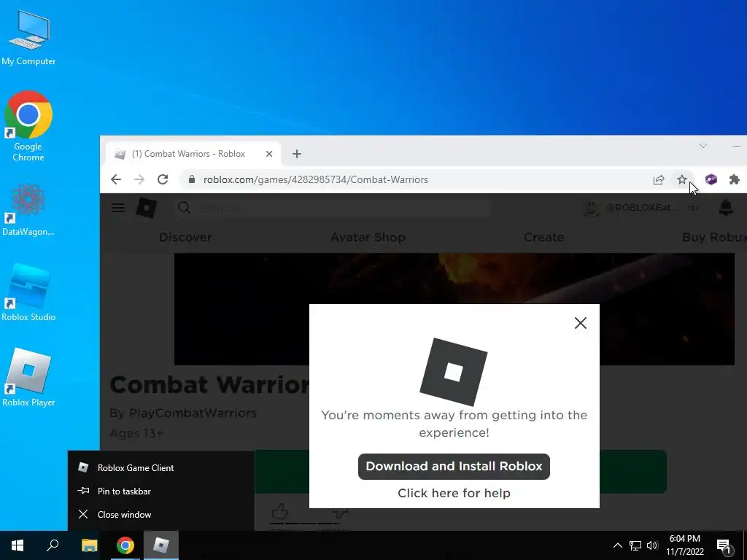The height and width of the screenshot is (560, 747).
Task: Close the Combat Warriors tab
Action: (x=268, y=154)
